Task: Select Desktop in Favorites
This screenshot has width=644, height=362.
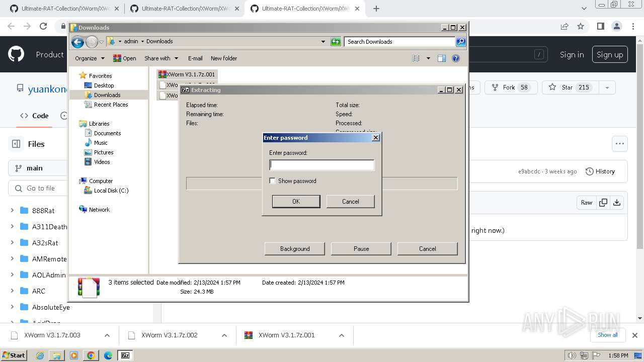Action: [x=104, y=85]
